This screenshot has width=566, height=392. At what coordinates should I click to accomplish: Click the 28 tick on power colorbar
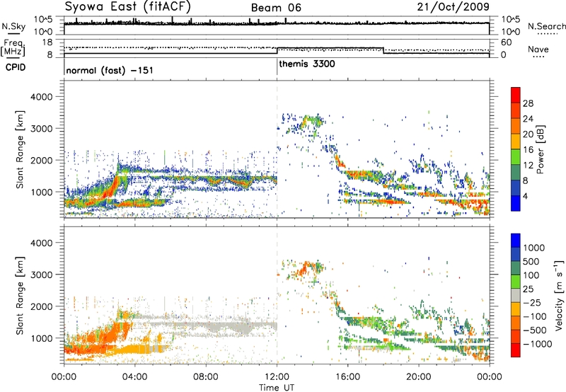coord(528,103)
